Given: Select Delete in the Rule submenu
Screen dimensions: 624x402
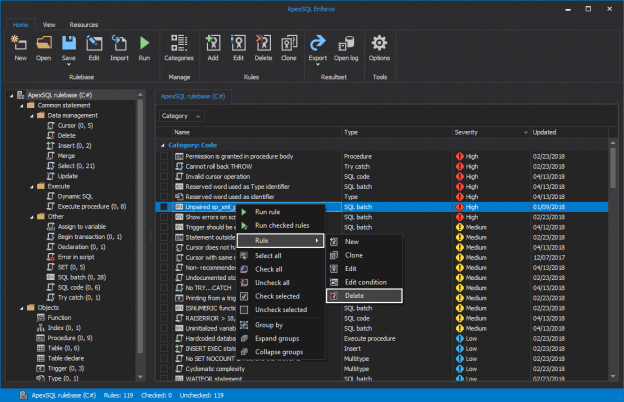Looking at the screenshot, I should [364, 296].
